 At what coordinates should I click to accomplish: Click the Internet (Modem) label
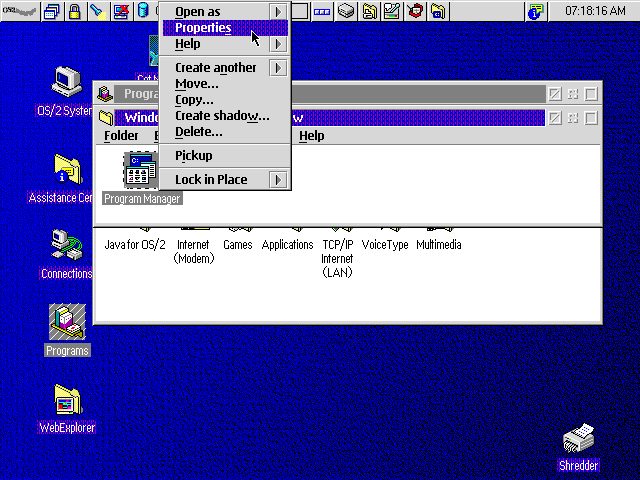[x=193, y=251]
